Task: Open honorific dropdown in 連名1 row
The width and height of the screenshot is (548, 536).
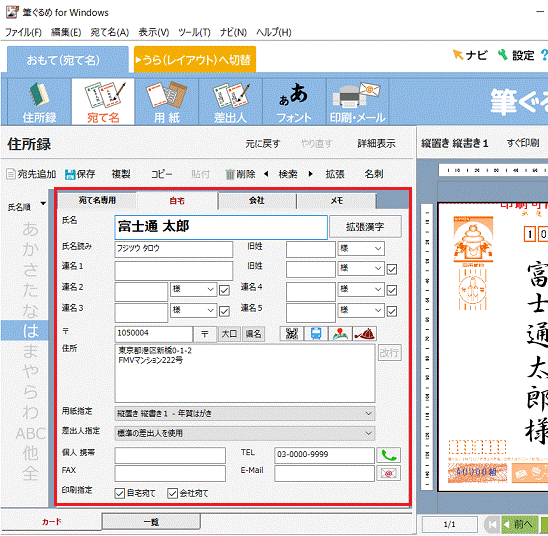Action: point(361,268)
